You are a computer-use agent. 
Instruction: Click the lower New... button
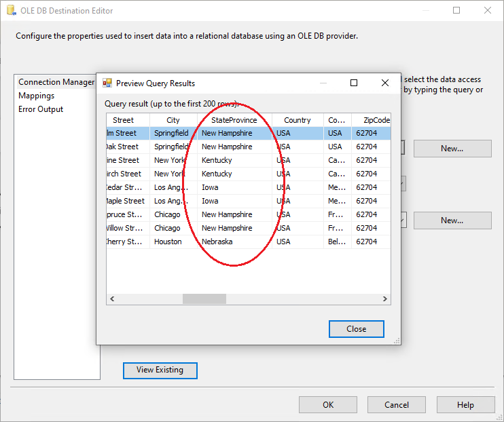(452, 220)
